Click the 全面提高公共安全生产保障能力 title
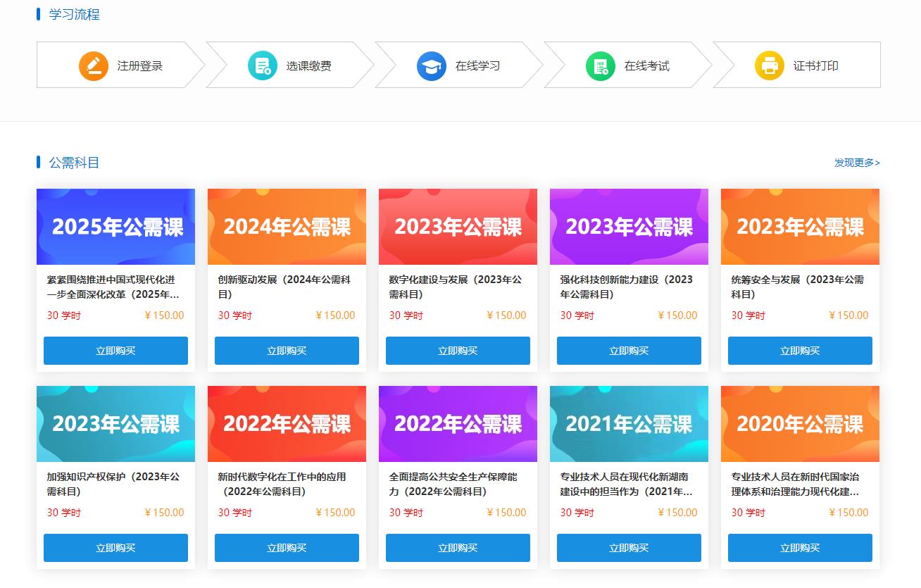 click(453, 484)
